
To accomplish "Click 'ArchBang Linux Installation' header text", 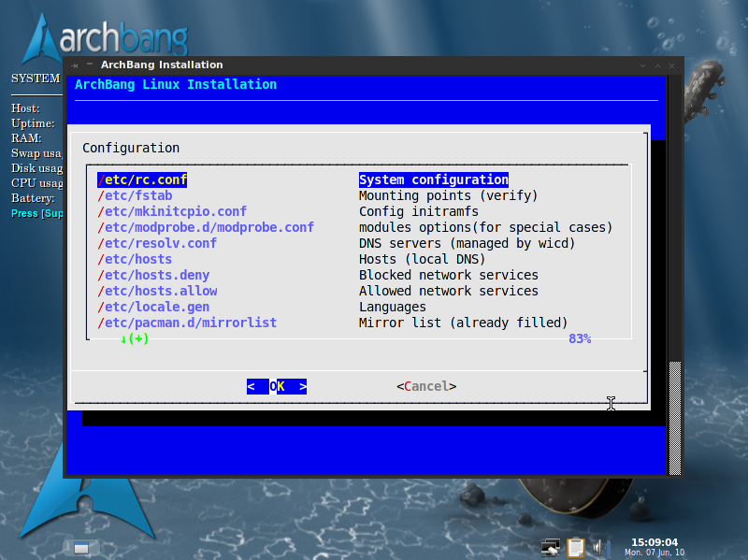I will coord(176,84).
